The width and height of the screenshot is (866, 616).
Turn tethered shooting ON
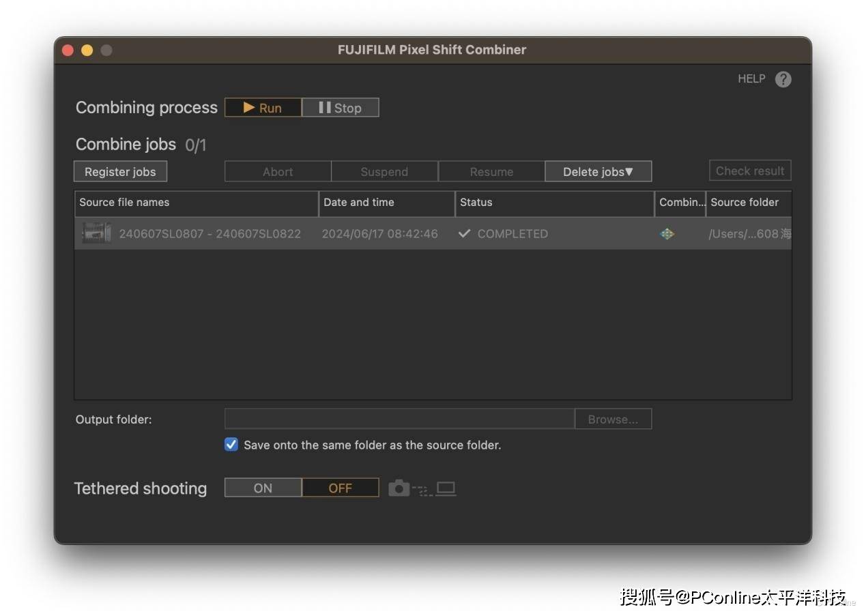pos(263,488)
